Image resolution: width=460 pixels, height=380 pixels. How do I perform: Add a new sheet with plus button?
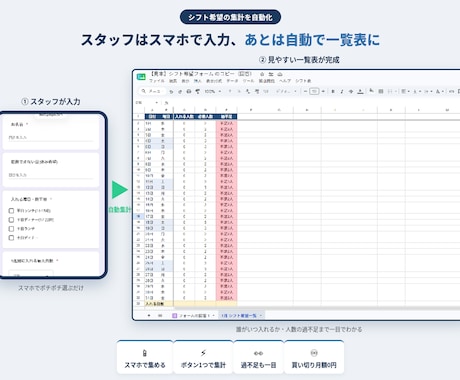149,315
